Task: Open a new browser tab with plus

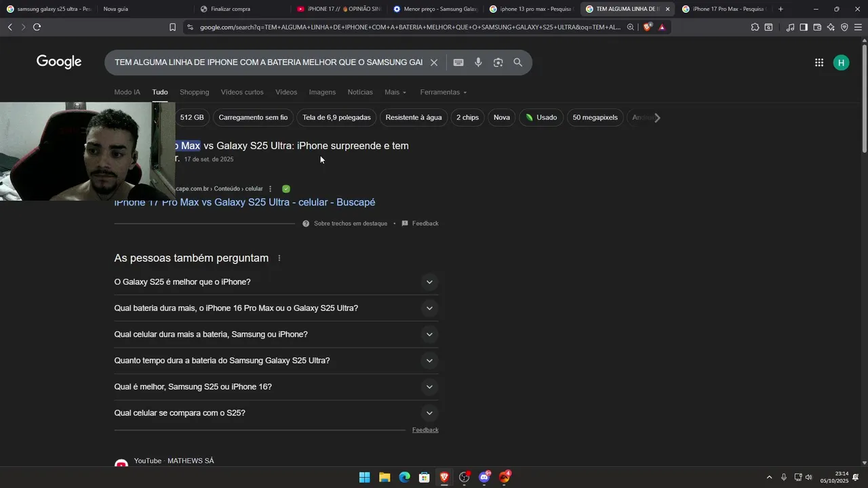Action: coord(781,9)
